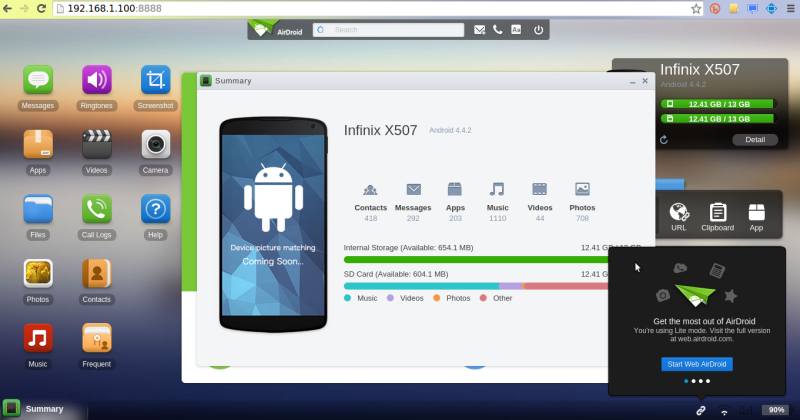The image size is (800, 420).
Task: Open the Call Logs icon
Action: pyautogui.click(x=96, y=209)
